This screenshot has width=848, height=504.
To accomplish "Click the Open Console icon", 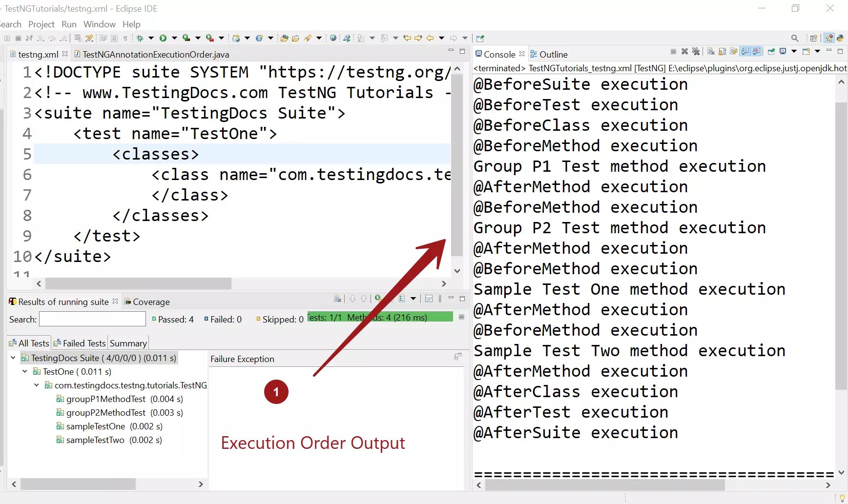I will (806, 51).
